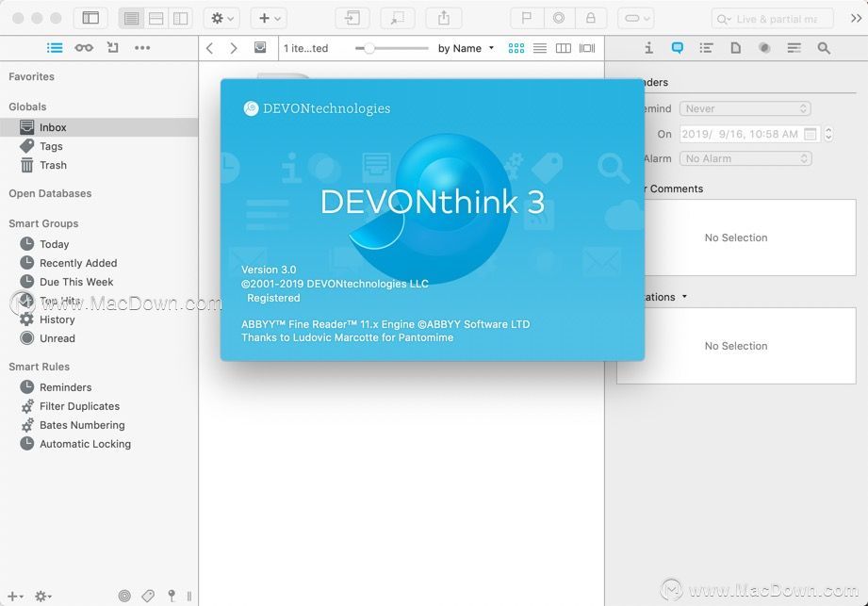Click the share icon in toolbar
The width and height of the screenshot is (868, 606).
coord(444,18)
